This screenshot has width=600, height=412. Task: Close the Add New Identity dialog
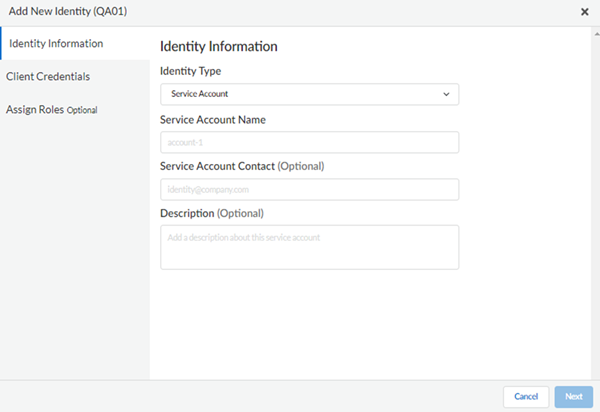pyautogui.click(x=584, y=12)
